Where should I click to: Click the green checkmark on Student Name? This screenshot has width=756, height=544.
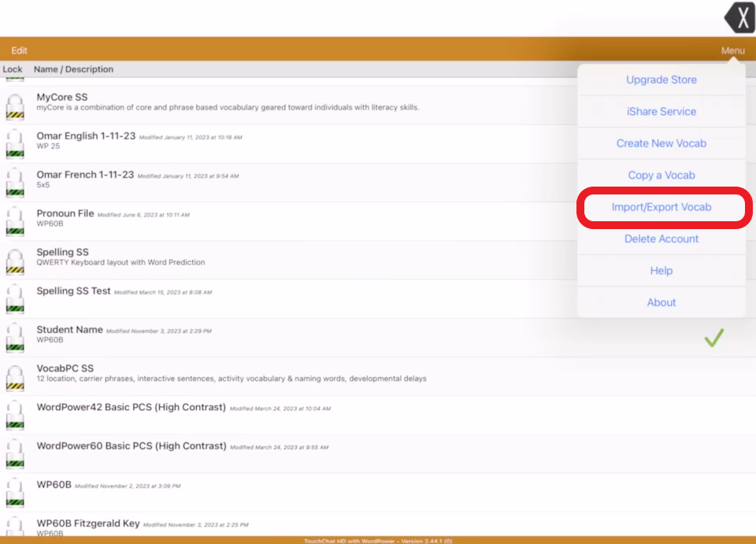[x=714, y=338]
